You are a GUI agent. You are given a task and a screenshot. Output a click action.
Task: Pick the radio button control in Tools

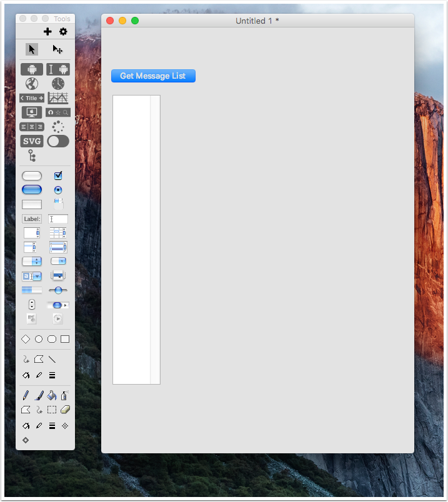click(58, 190)
